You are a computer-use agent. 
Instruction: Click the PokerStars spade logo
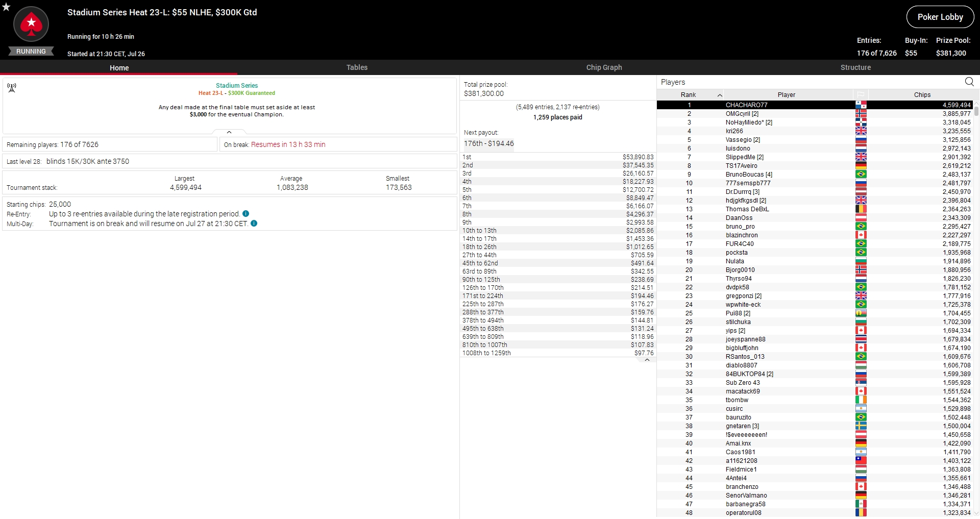(x=31, y=24)
